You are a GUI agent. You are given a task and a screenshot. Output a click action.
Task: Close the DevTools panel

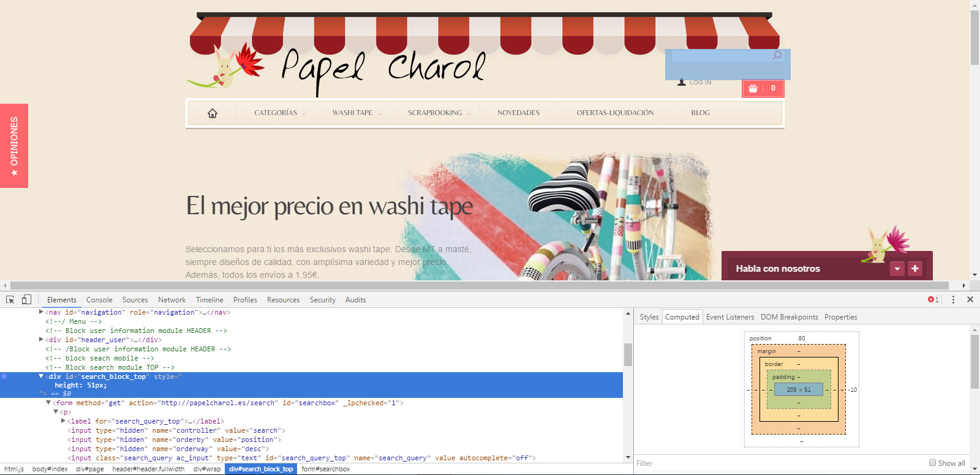(970, 300)
